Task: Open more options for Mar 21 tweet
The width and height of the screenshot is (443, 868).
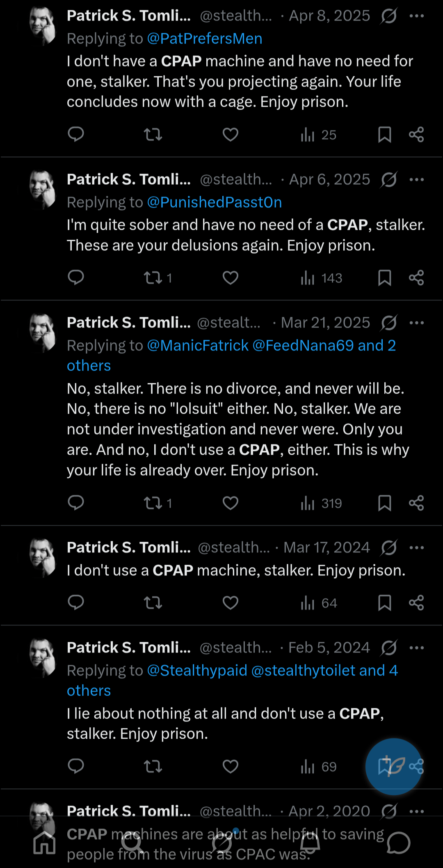Action: pos(417,323)
